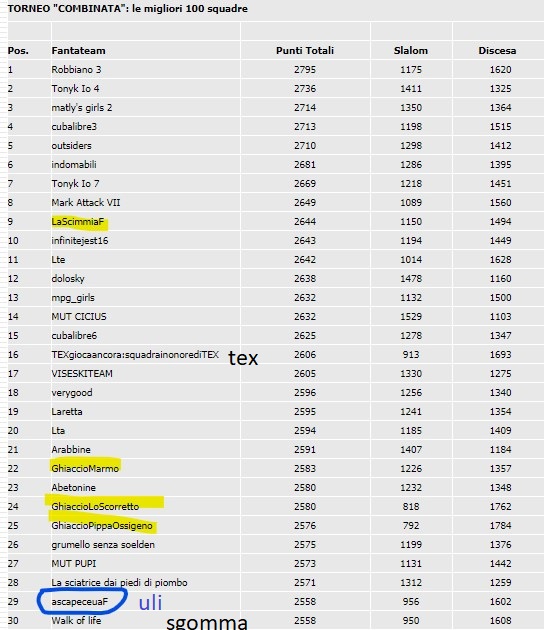544x630 pixels.
Task: Select the Fantateam column header
Action: [x=78, y=51]
